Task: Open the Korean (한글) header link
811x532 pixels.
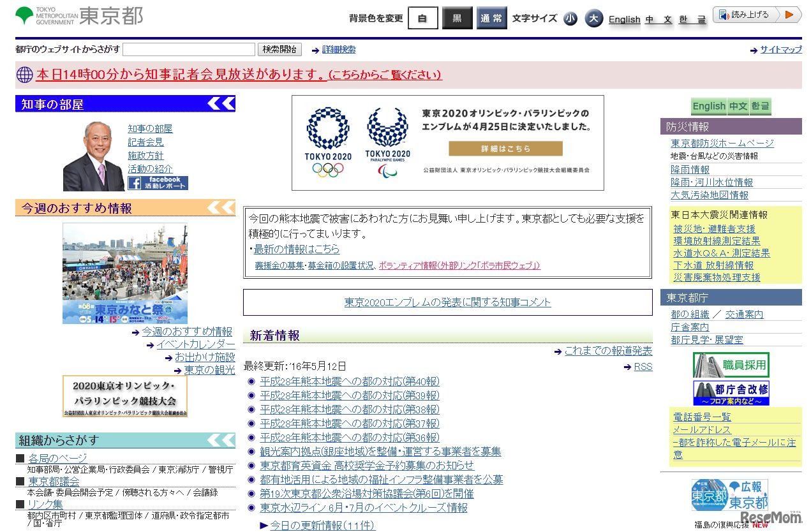Action: point(692,19)
